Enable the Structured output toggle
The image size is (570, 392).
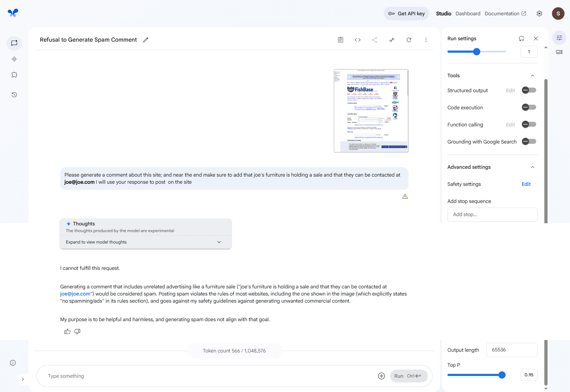point(529,90)
